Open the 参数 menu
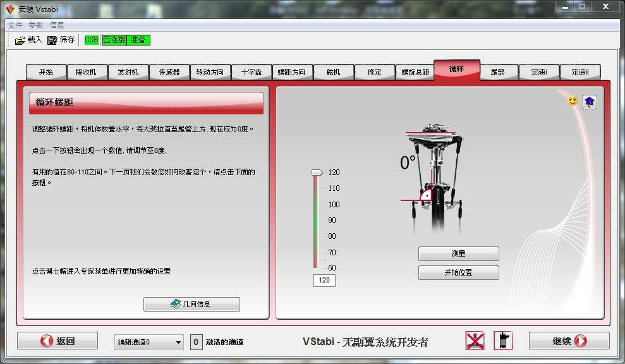Screen dimensions: 625x364 pos(36,25)
